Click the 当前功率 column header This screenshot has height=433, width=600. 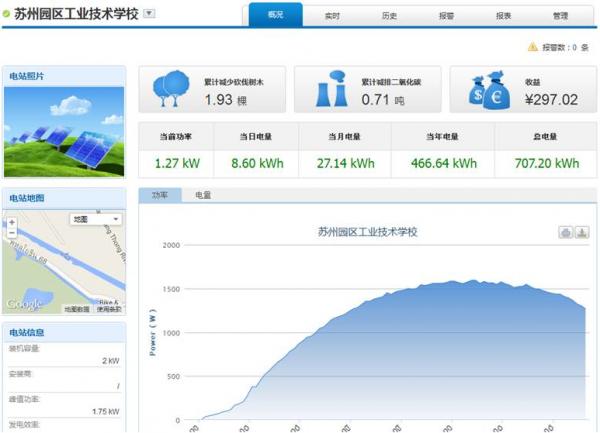[176, 137]
